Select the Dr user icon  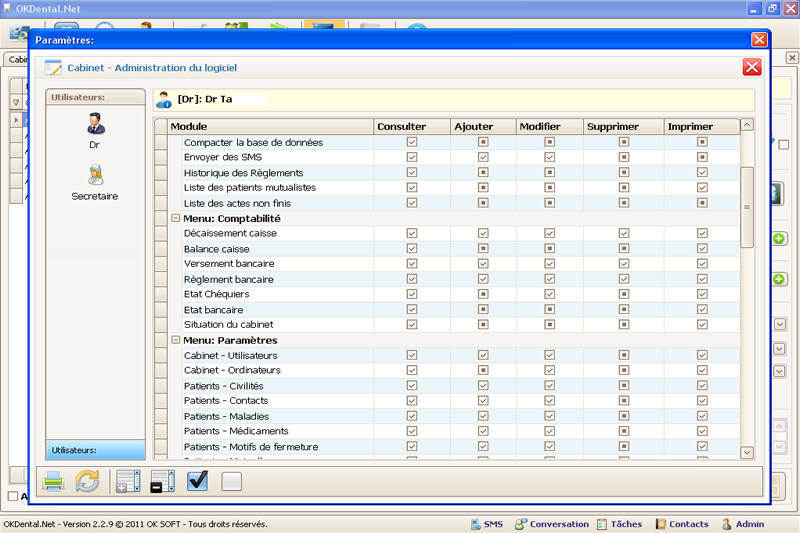click(95, 124)
